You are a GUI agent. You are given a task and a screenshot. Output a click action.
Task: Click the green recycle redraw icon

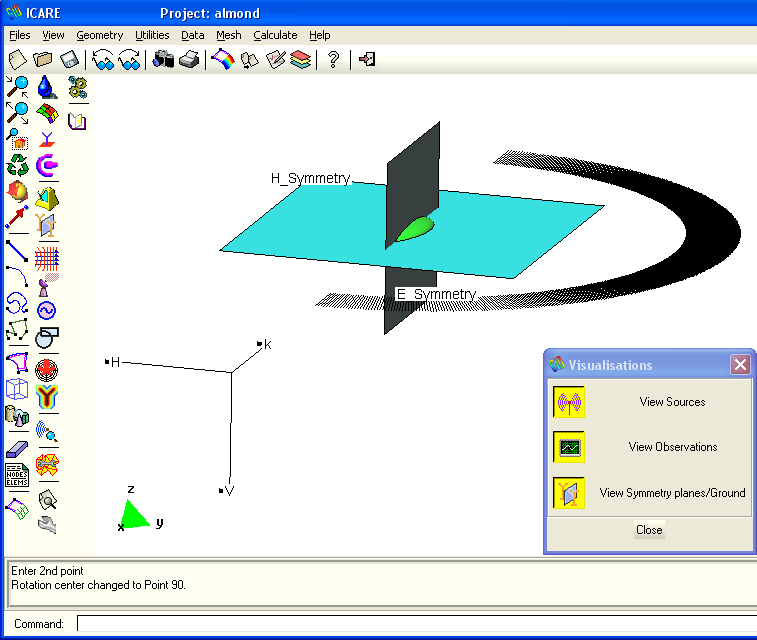pyautogui.click(x=17, y=165)
